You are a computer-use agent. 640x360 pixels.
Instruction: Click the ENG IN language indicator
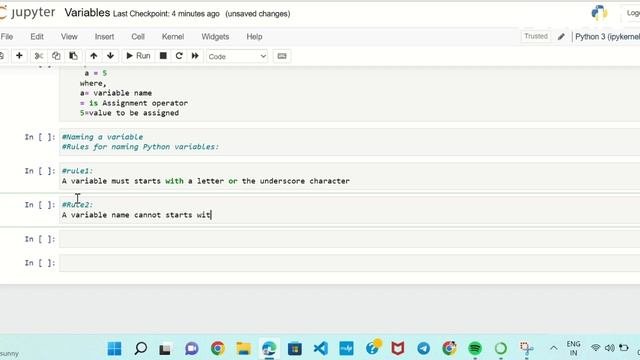coord(573,348)
